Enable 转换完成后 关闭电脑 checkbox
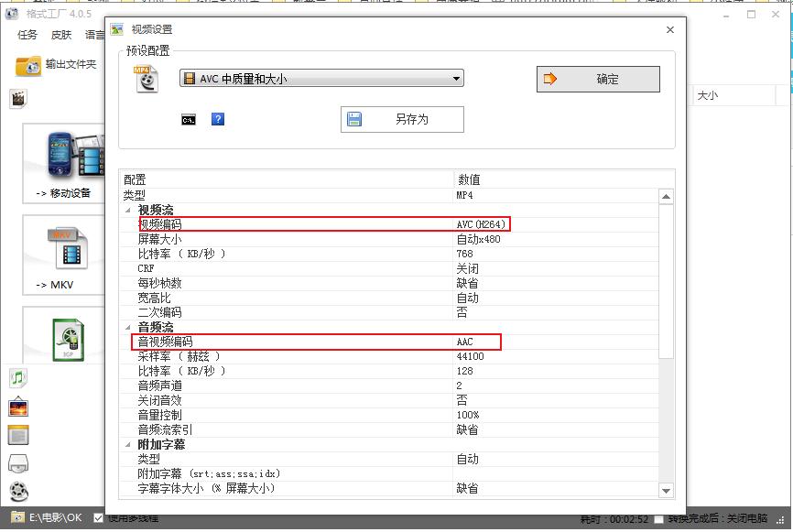Image resolution: width=793 pixels, height=532 pixels. click(x=658, y=519)
